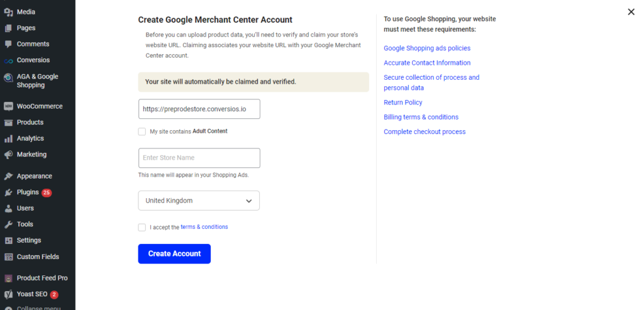Expand the United Kingdom country dropdown
The width and height of the screenshot is (644, 310).
pyautogui.click(x=199, y=201)
